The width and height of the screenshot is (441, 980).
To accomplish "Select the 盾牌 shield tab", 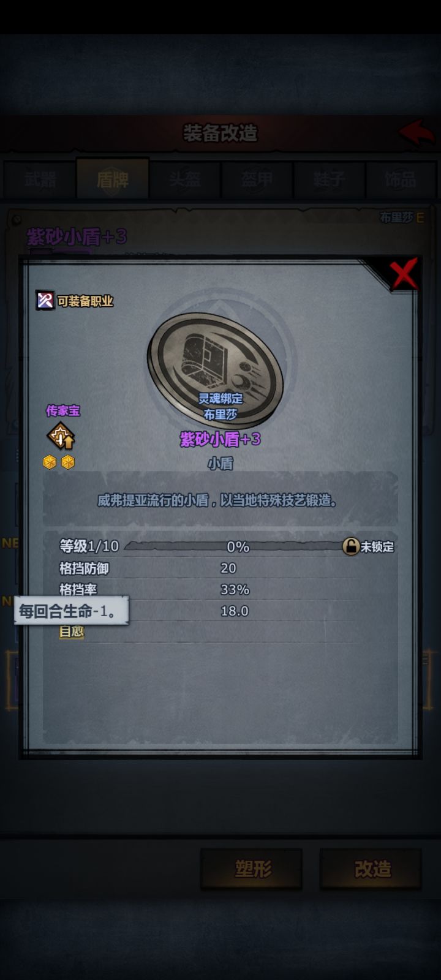I will (113, 179).
